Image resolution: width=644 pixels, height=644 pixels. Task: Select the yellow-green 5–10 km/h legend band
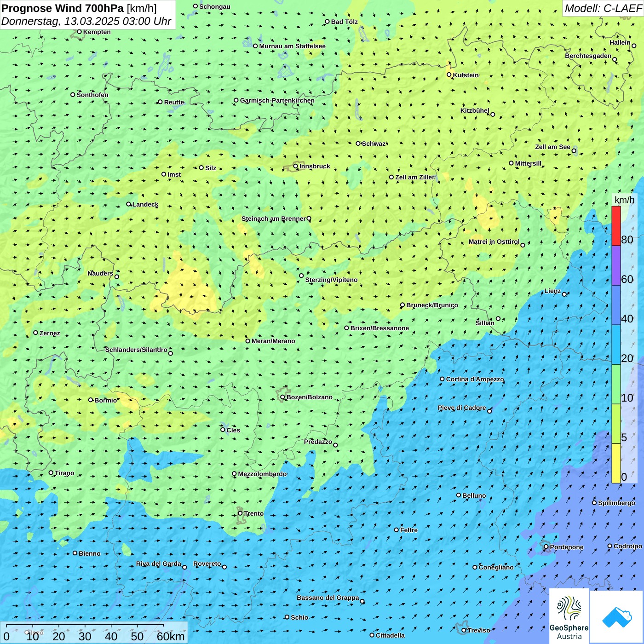(616, 424)
